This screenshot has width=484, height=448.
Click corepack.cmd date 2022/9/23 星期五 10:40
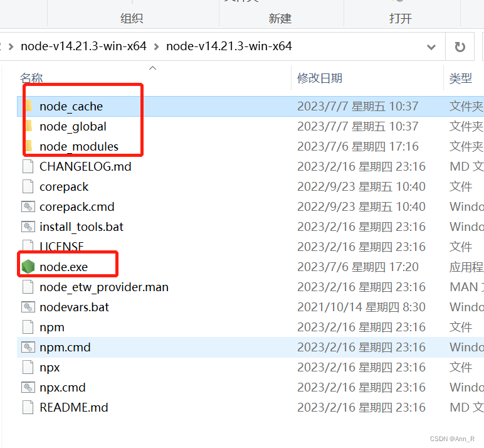click(x=361, y=206)
